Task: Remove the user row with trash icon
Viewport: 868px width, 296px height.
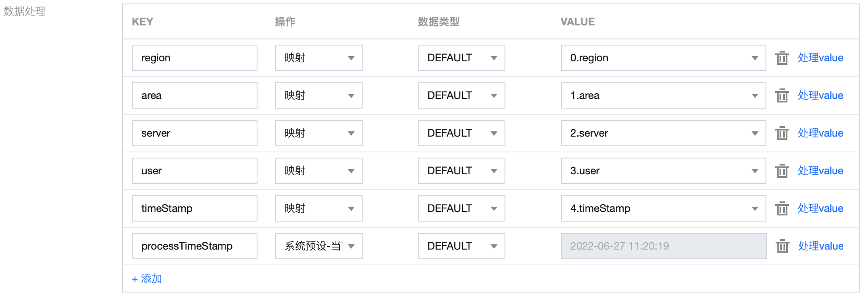Action: pos(782,171)
